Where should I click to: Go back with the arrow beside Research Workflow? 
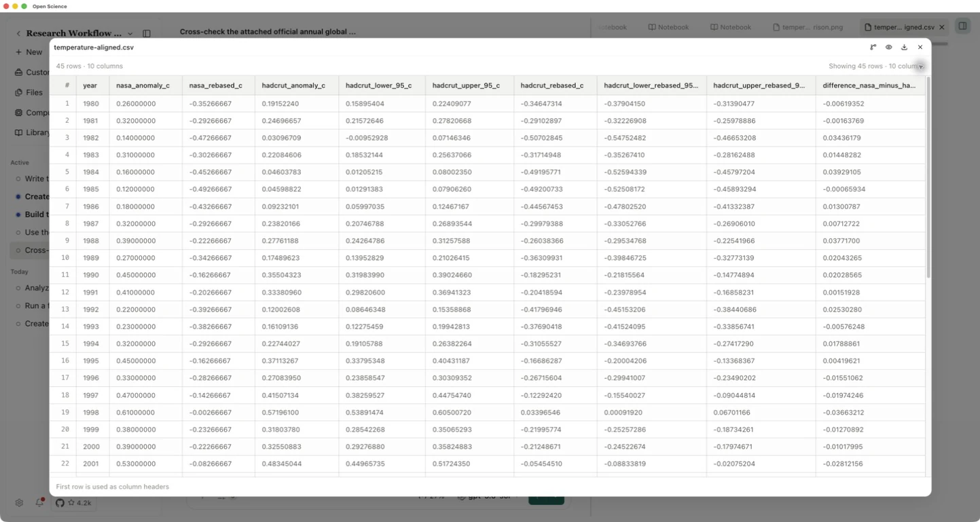18,33
